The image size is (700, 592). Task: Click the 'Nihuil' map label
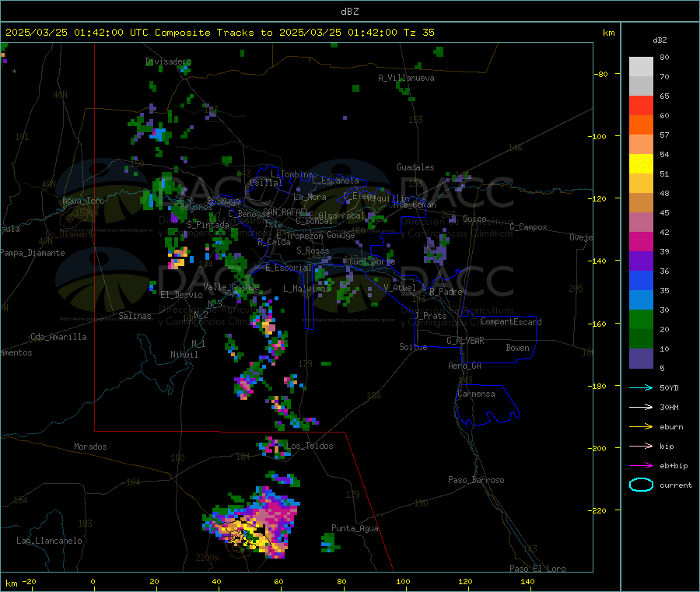(184, 355)
